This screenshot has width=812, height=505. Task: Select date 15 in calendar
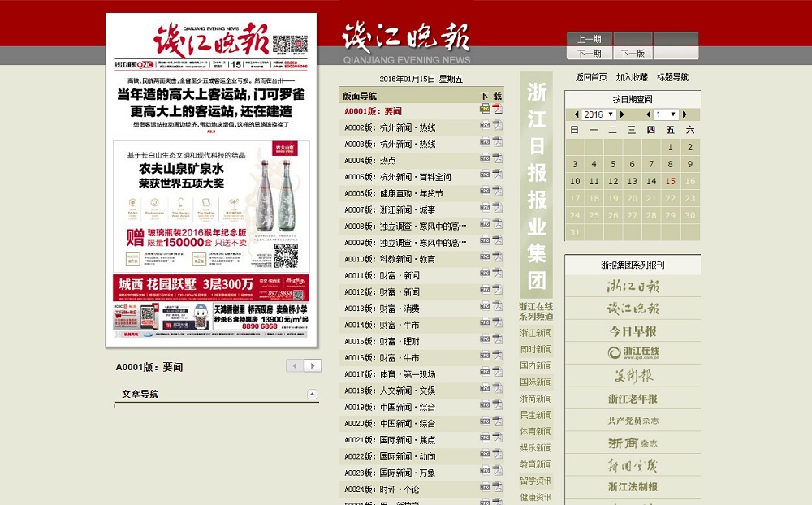(x=670, y=181)
